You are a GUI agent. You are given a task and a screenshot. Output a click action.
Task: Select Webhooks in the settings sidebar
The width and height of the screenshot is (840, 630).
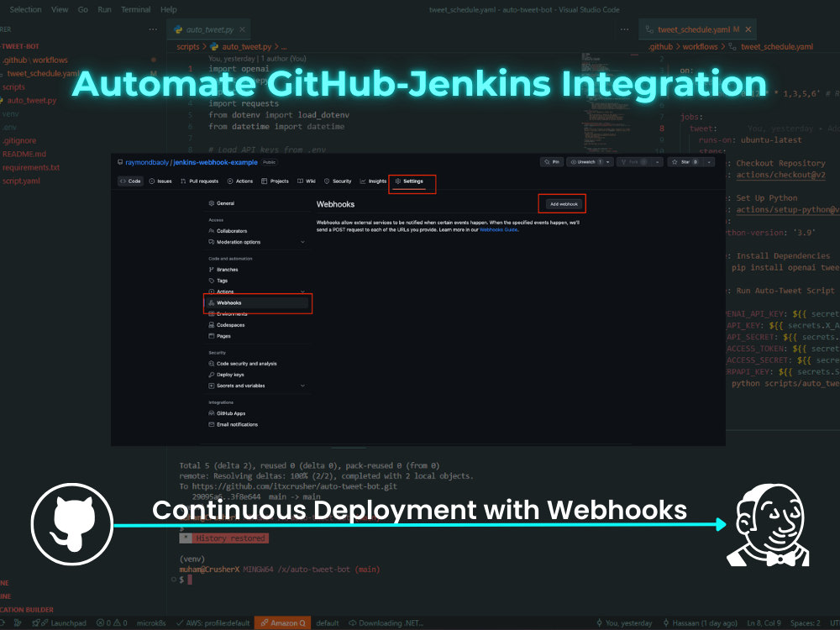coord(258,302)
